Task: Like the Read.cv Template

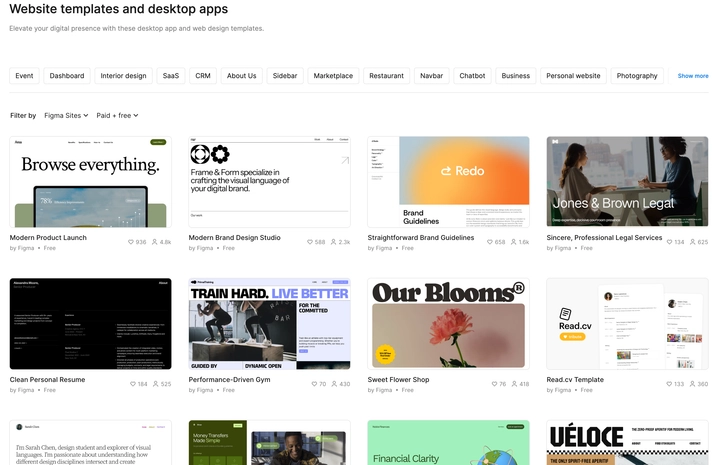Action: point(669,384)
